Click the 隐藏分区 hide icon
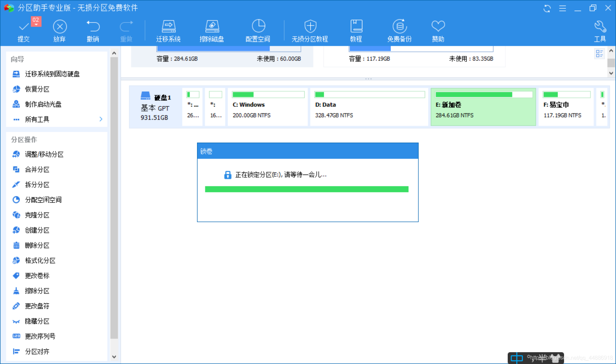Screen dimensions: 616x364 click(x=16, y=321)
